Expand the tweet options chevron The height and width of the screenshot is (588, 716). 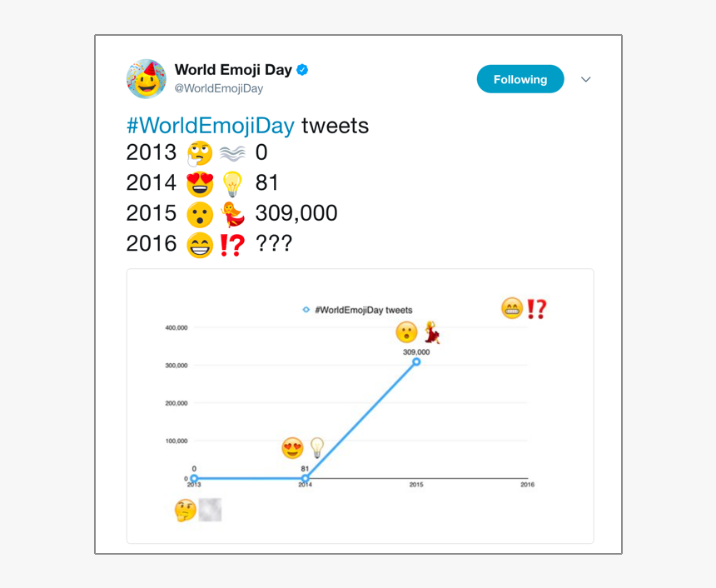(x=586, y=79)
